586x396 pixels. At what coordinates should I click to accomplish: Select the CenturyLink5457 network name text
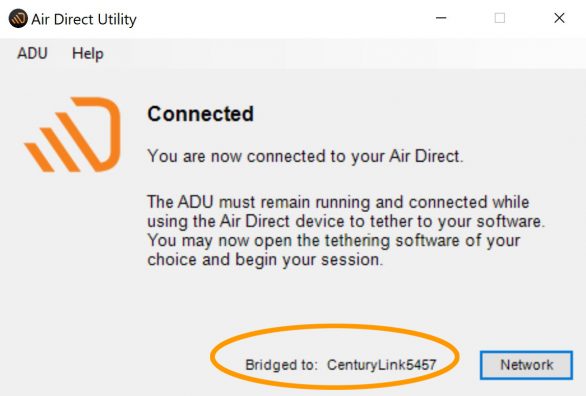point(382,365)
